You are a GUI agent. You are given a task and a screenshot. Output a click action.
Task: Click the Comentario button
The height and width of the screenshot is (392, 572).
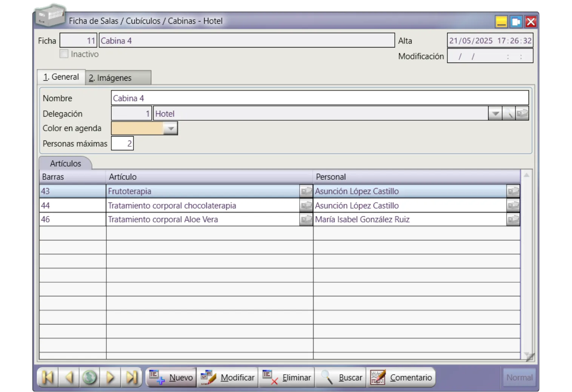401,377
